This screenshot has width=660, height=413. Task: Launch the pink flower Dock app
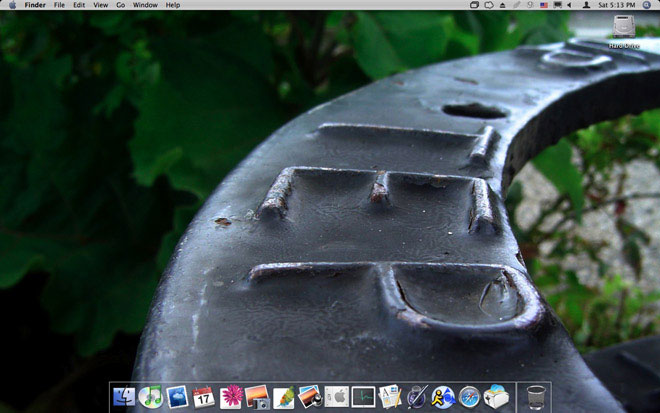pyautogui.click(x=231, y=397)
